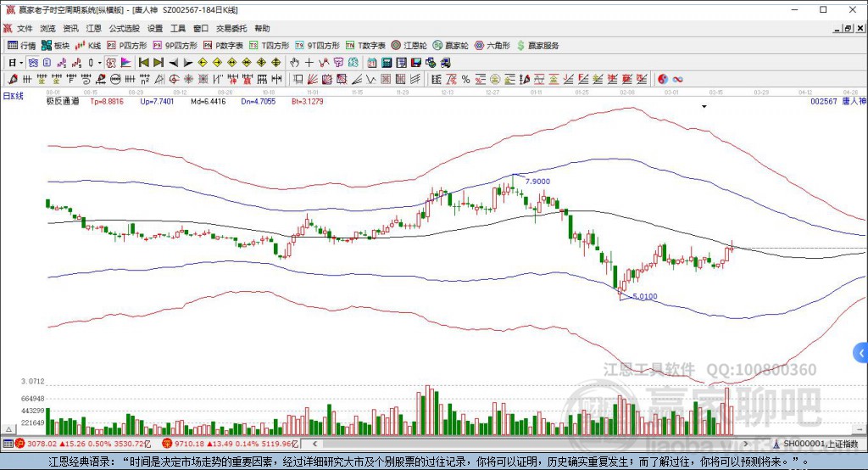The image size is (868, 470).
Task: Click the blue side panel expand arrow
Action: point(861,353)
